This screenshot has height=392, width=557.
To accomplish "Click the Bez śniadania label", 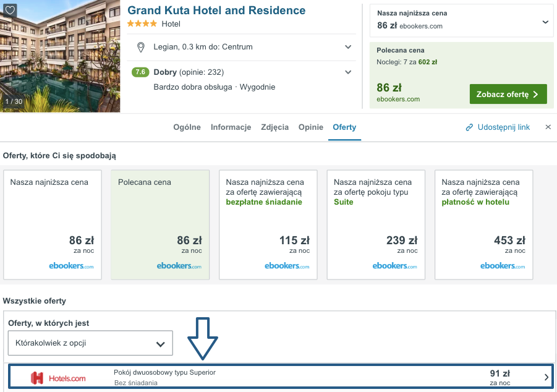I will (x=136, y=383).
